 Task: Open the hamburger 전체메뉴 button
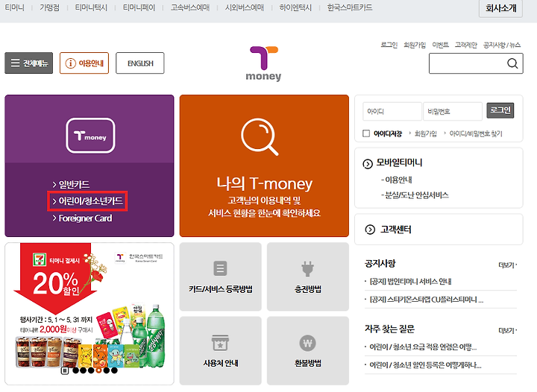tap(29, 63)
